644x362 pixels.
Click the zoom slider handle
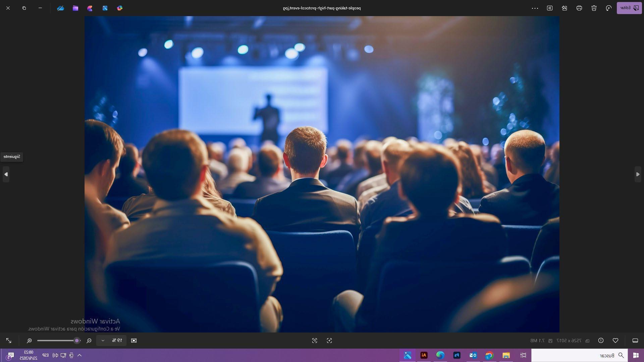point(77,341)
